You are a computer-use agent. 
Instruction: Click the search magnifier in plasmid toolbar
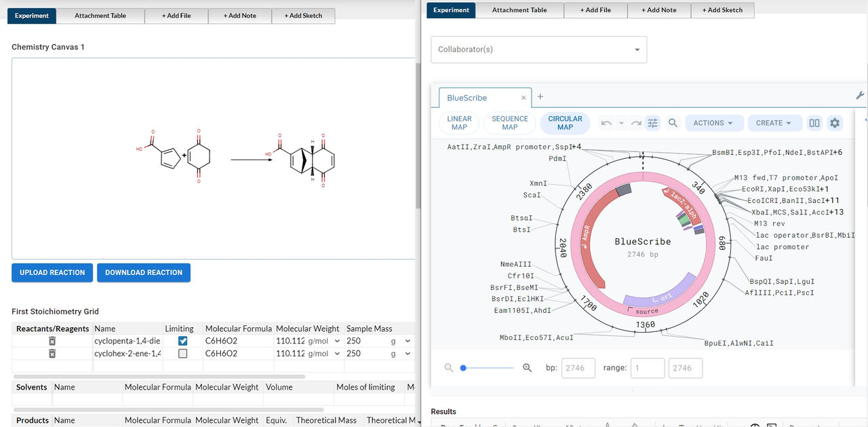(x=673, y=123)
